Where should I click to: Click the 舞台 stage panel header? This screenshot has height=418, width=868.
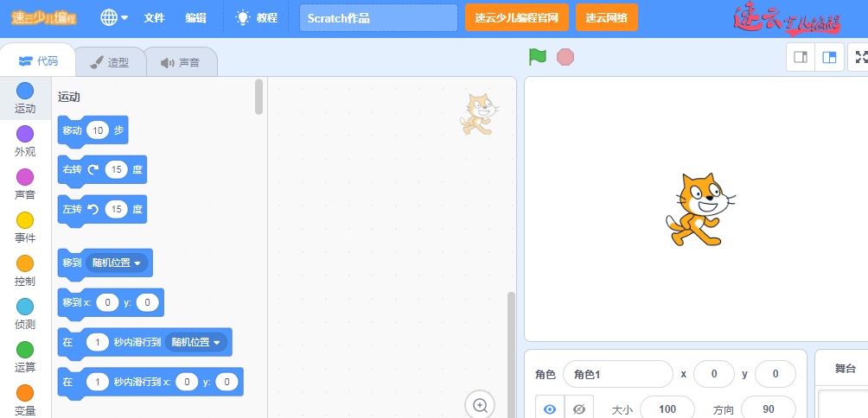846,369
